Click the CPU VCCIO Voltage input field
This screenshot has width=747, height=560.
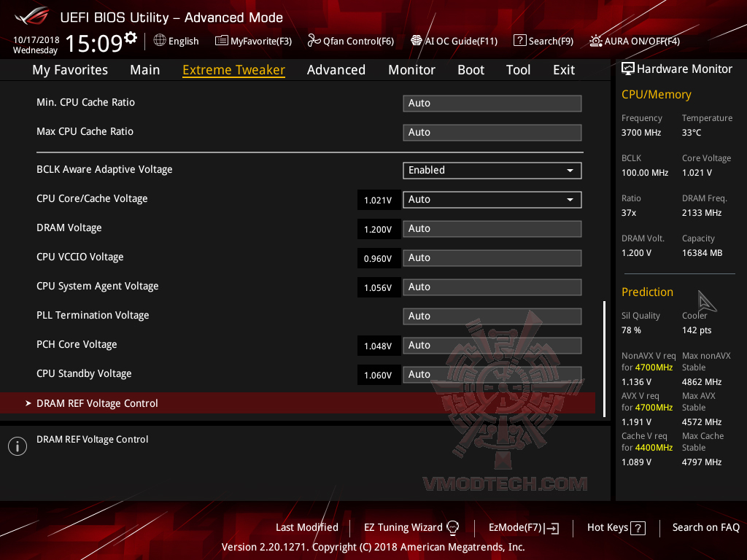[x=492, y=257]
